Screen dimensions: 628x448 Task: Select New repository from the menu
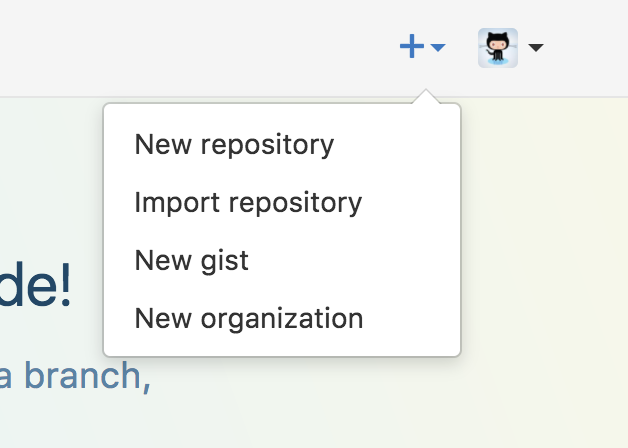click(x=282, y=145)
